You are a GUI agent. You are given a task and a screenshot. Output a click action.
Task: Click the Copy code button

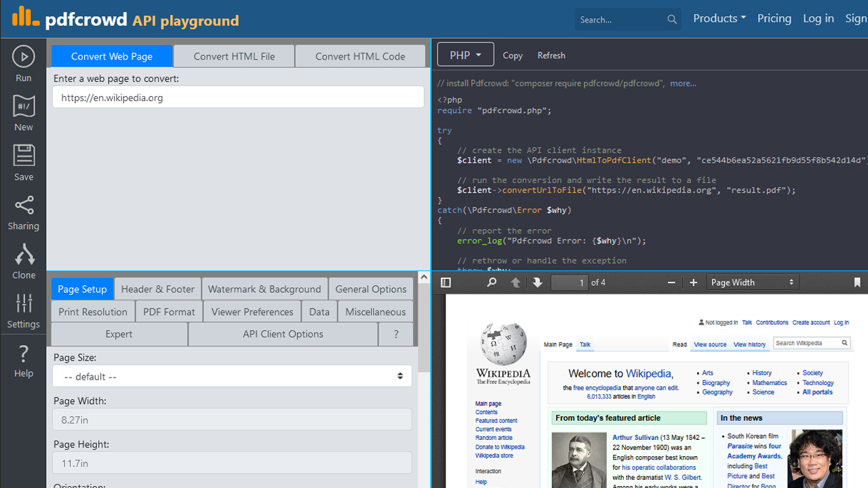[x=513, y=56]
